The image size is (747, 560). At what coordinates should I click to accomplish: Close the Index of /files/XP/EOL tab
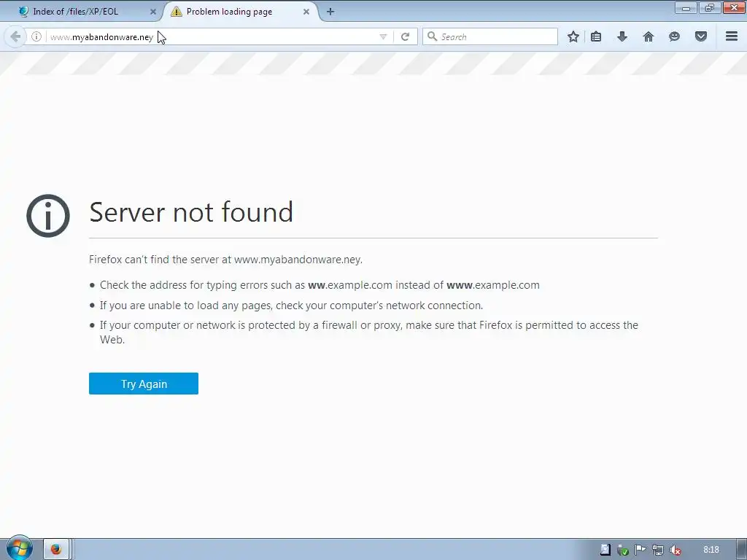[x=153, y=12]
